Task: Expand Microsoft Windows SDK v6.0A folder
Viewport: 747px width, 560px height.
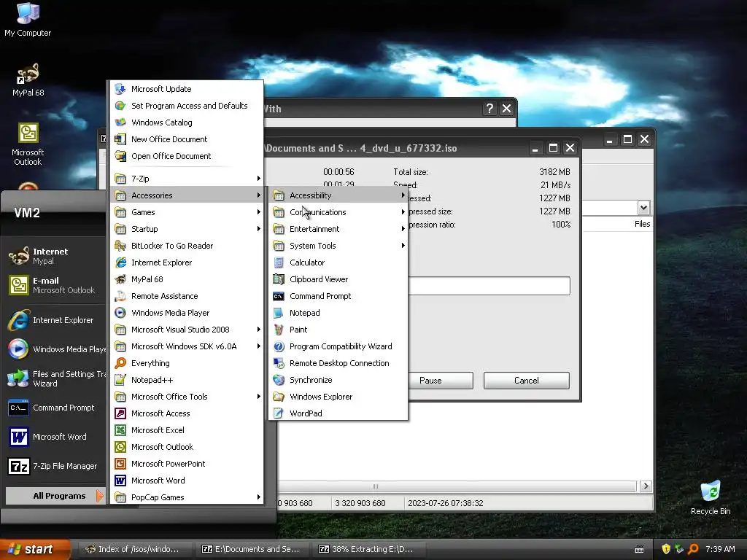Action: click(187, 346)
